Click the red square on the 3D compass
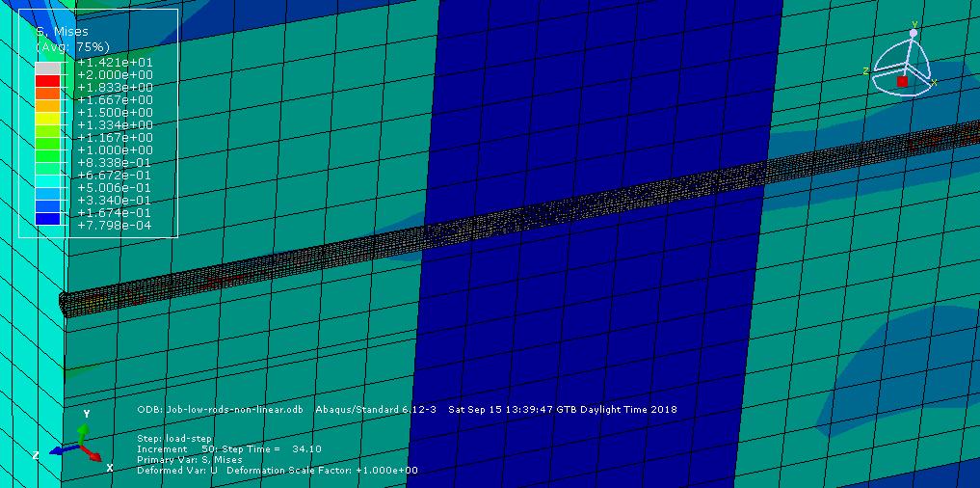This screenshot has height=488, width=980. [902, 81]
